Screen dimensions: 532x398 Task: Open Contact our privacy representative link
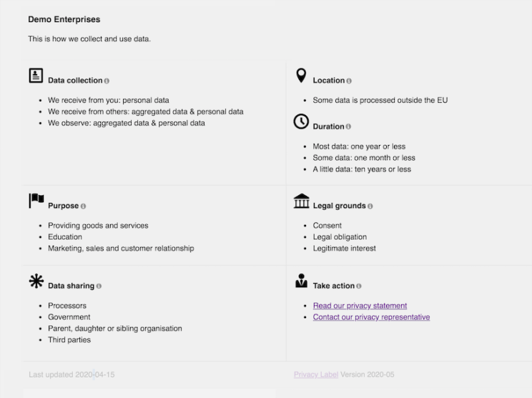point(371,317)
